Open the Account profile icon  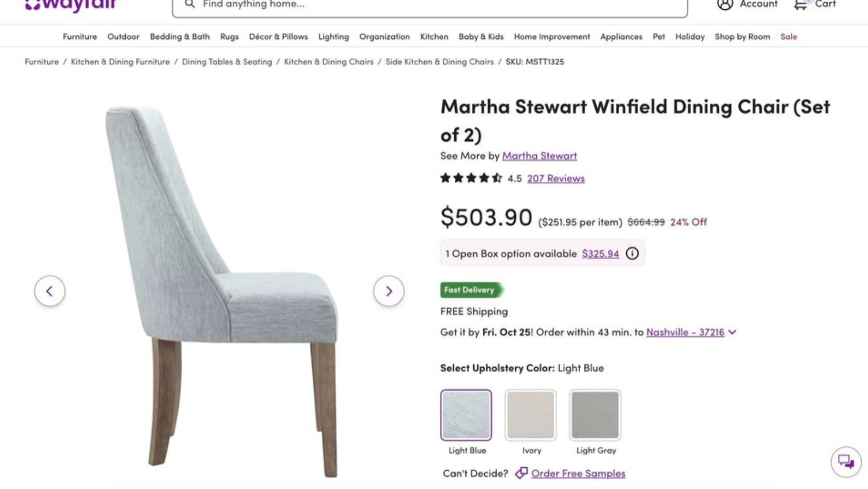pyautogui.click(x=725, y=5)
